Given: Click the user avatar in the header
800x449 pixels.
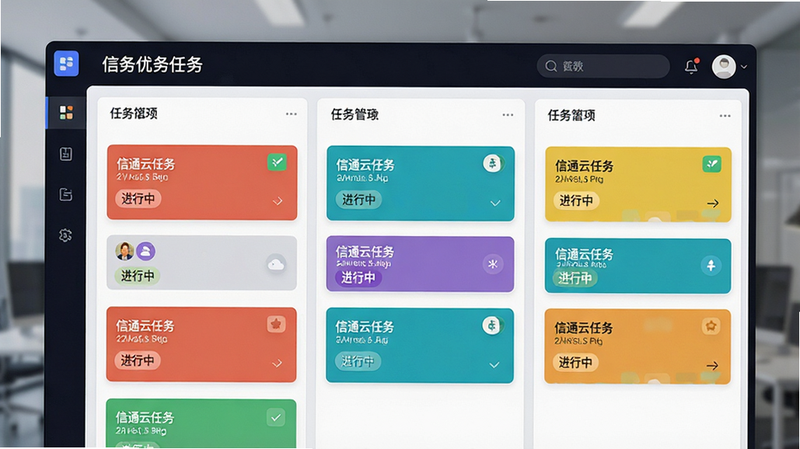Looking at the screenshot, I should click(723, 66).
